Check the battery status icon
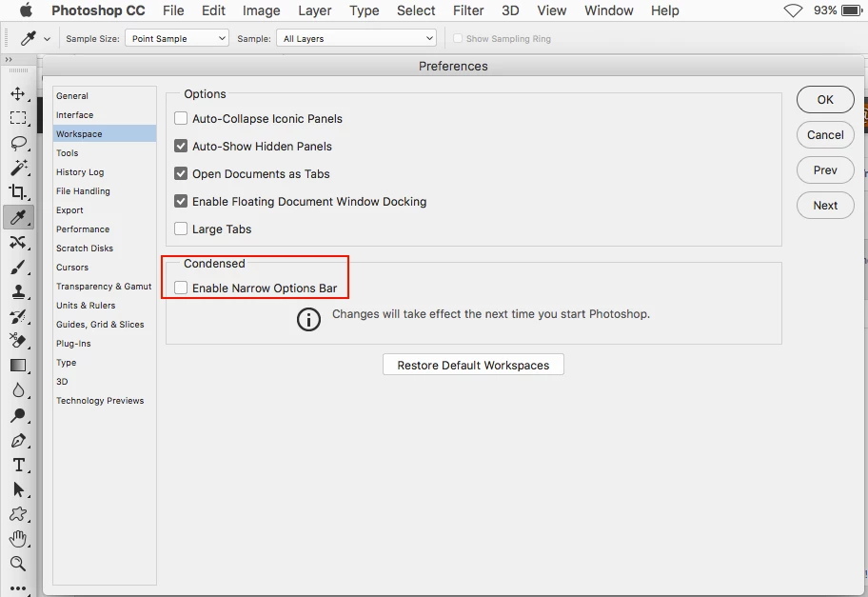This screenshot has height=597, width=868. coord(852,10)
